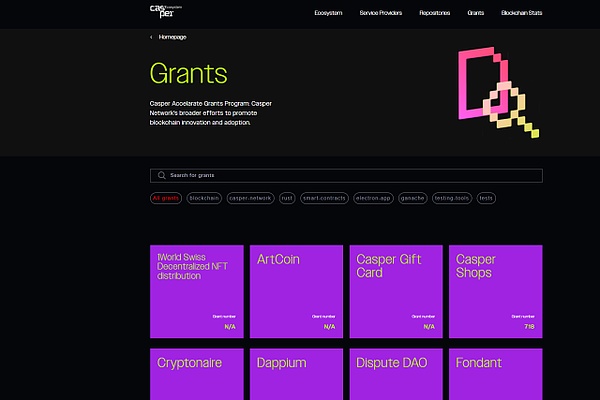This screenshot has height=400, width=600.
Task: Open the Casper Shops grant card
Action: coord(495,291)
